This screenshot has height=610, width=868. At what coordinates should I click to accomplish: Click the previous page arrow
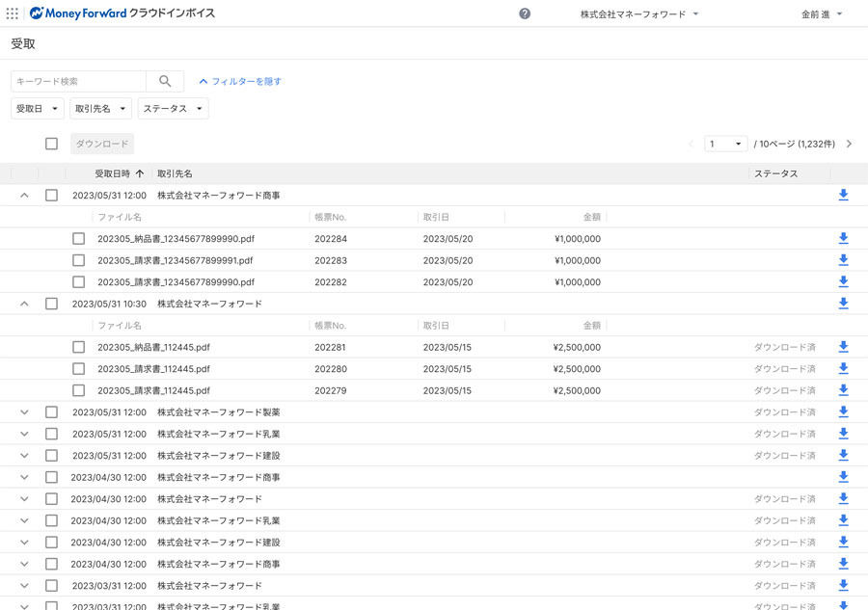pyautogui.click(x=691, y=144)
